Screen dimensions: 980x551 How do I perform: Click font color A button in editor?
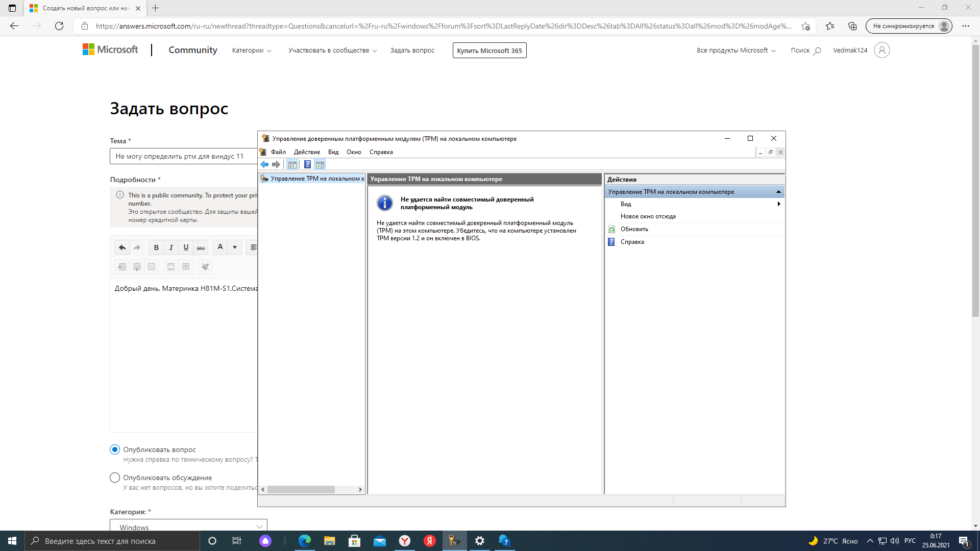click(x=220, y=247)
